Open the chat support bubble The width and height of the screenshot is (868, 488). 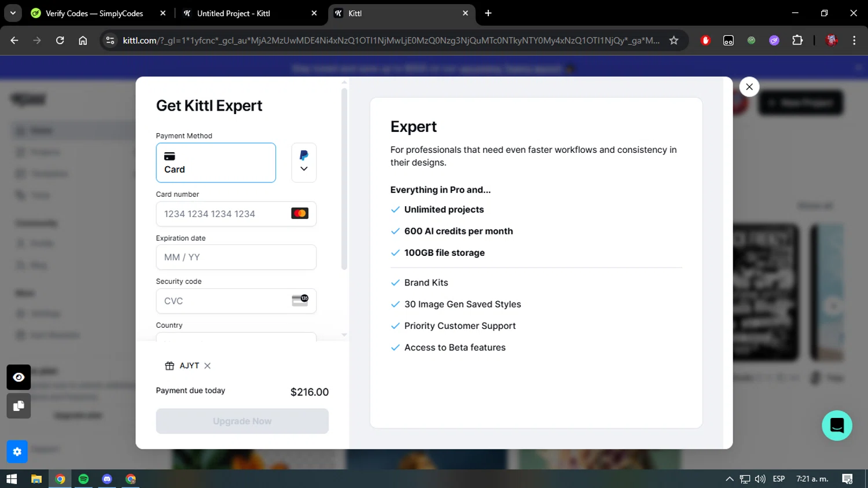pos(837,425)
